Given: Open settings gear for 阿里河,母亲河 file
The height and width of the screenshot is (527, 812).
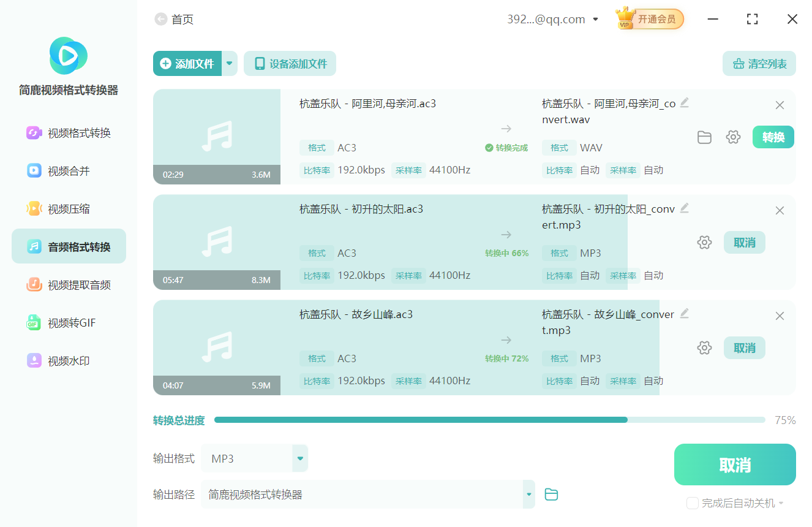Looking at the screenshot, I should point(733,137).
